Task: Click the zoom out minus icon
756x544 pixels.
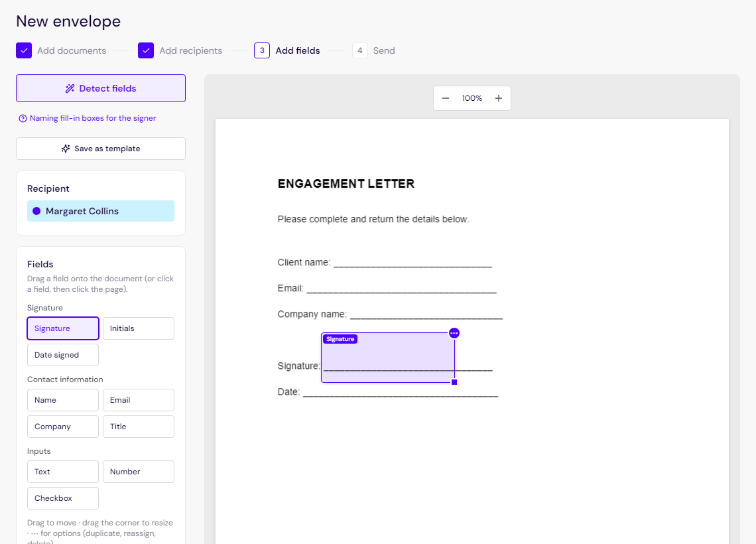Action: pos(446,98)
